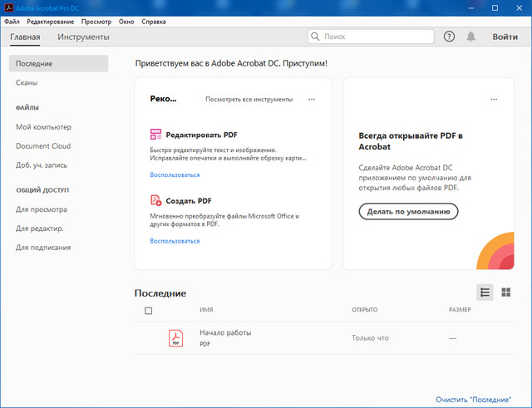Click the PDF file icon for Начало работы

coord(176,337)
